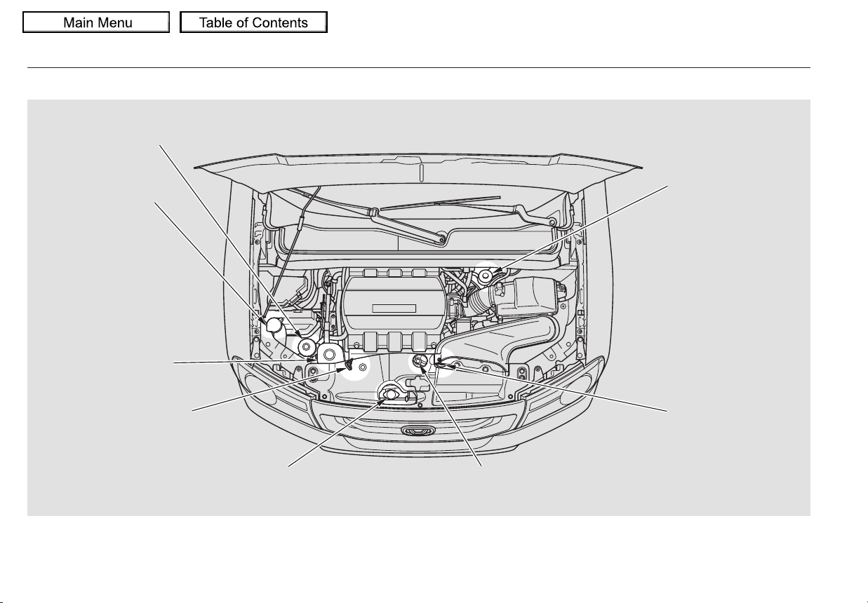Click the Main Menu button
The height and width of the screenshot is (603, 868).
96,22
